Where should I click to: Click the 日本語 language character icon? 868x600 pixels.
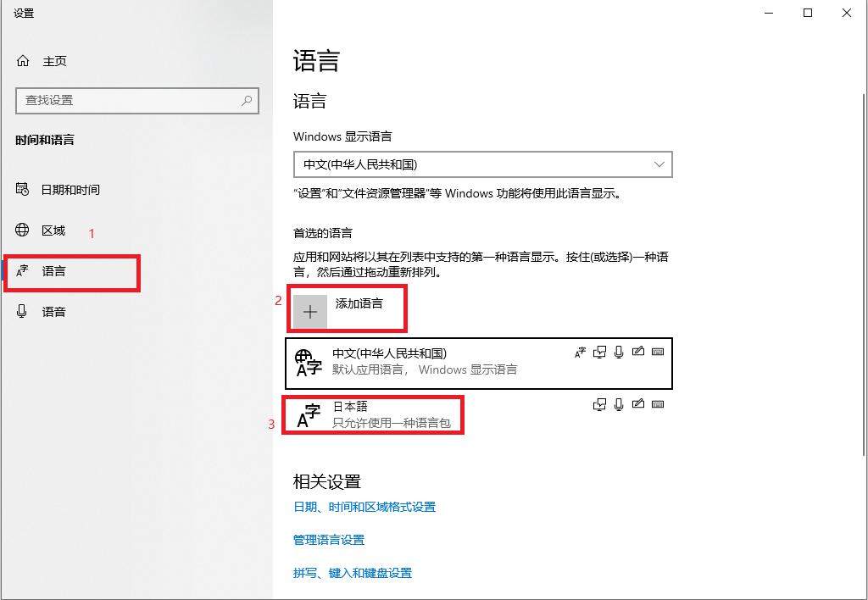coord(309,416)
